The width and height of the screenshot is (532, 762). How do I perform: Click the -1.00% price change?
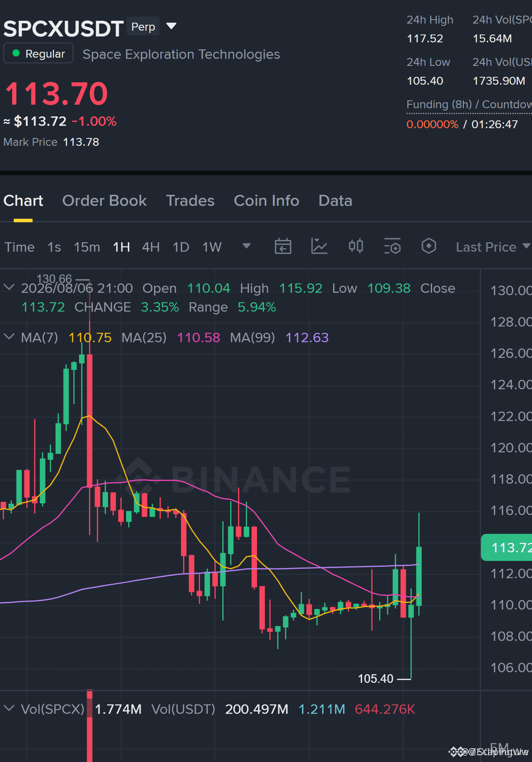pos(94,122)
